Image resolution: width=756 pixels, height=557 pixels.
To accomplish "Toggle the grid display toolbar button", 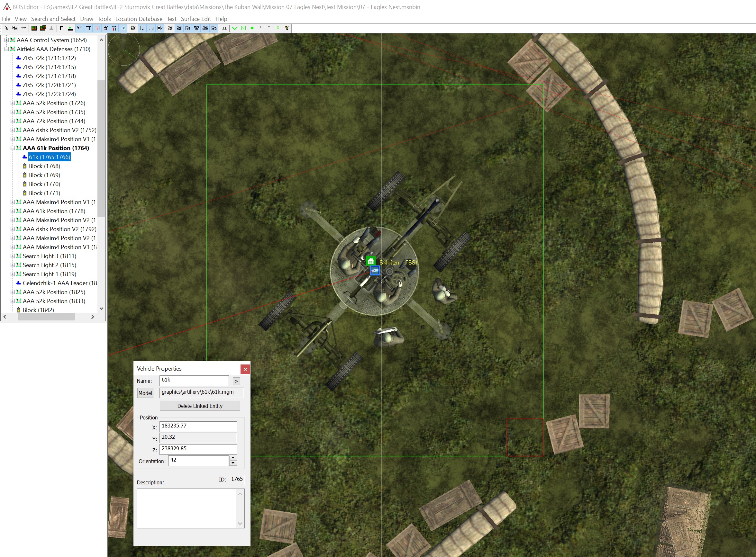I will click(x=88, y=28).
